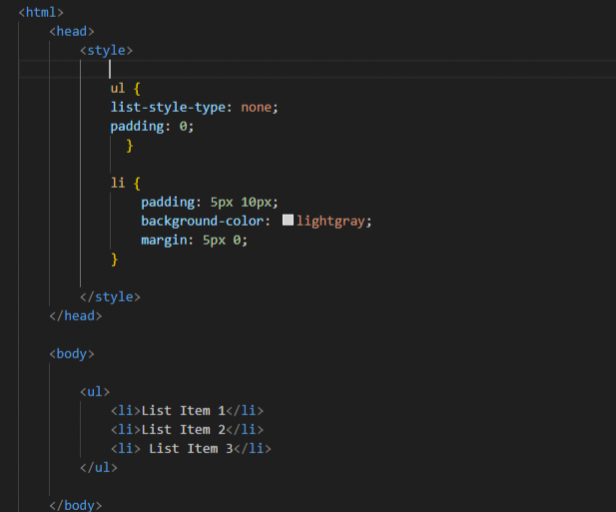The width and height of the screenshot is (616, 512).
Task: Click the List Item 1 text
Action: coord(183,411)
